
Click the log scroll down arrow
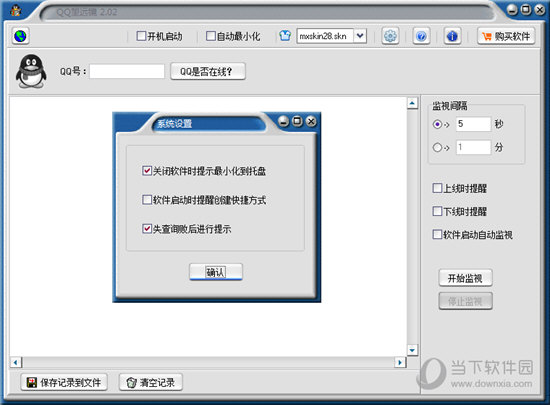click(x=412, y=350)
